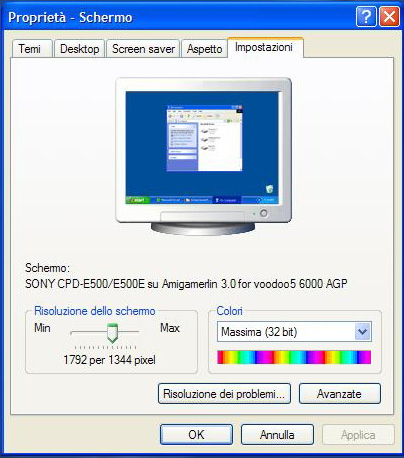Open the Desktop tab

79,49
